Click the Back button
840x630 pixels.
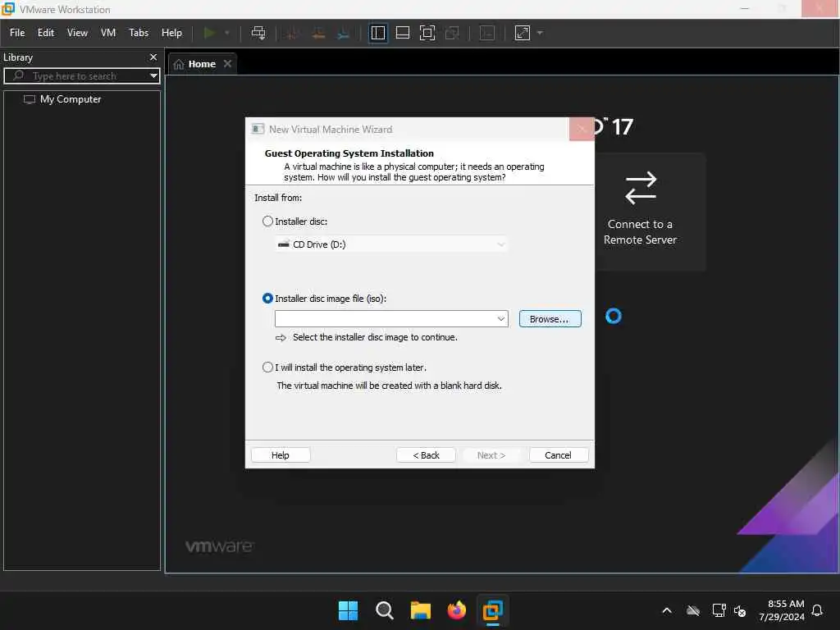pos(426,455)
